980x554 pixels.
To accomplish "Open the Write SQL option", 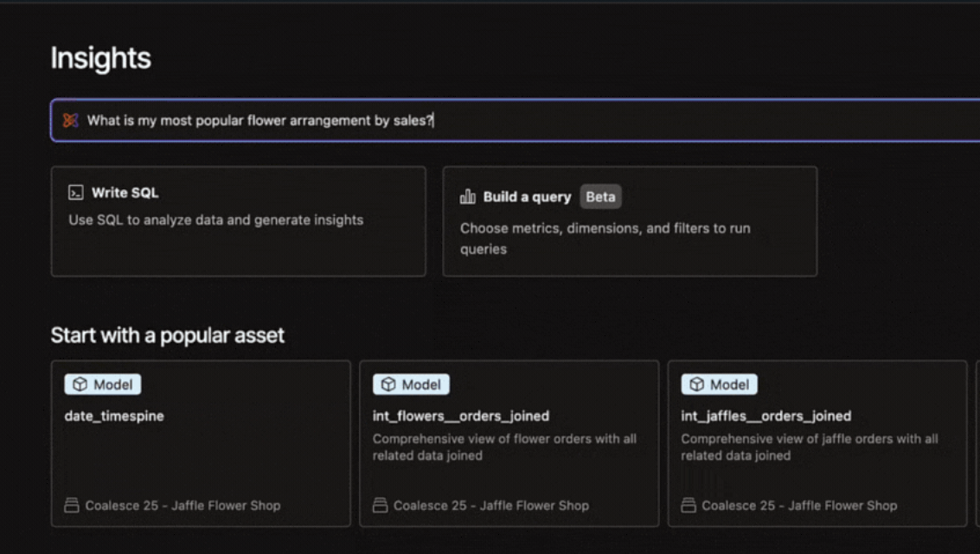I will (238, 221).
